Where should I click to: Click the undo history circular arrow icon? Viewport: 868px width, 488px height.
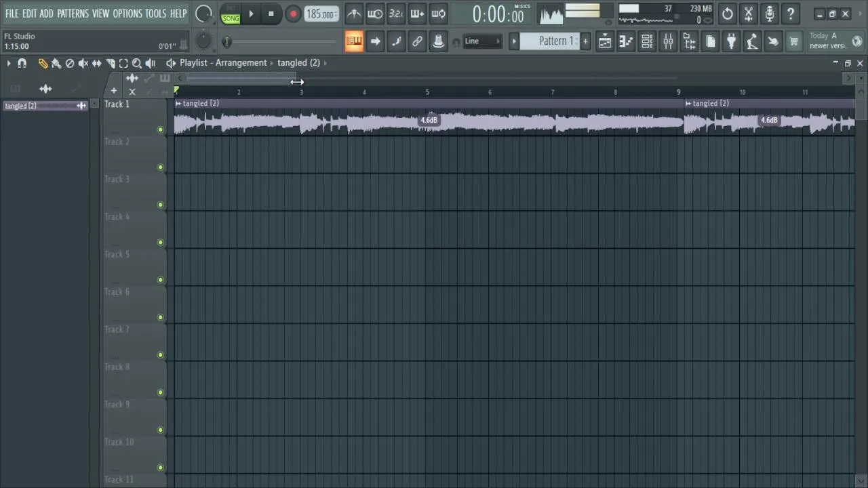[728, 14]
